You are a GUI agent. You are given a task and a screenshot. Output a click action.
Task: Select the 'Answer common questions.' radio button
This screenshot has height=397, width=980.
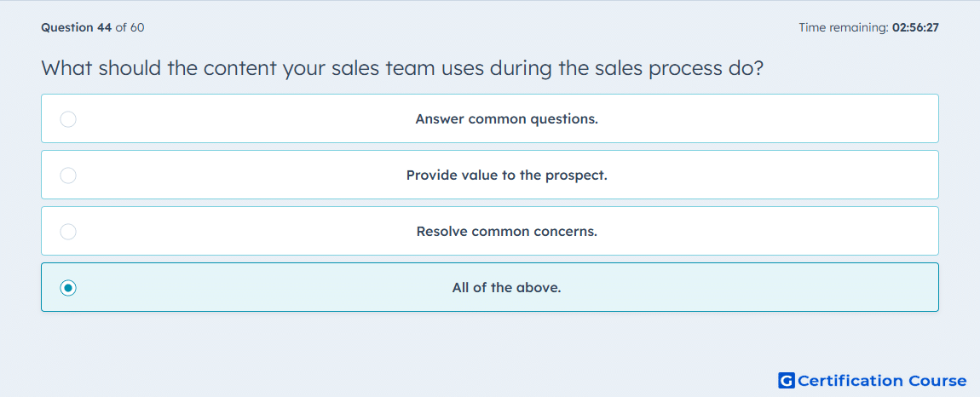pyautogui.click(x=68, y=118)
